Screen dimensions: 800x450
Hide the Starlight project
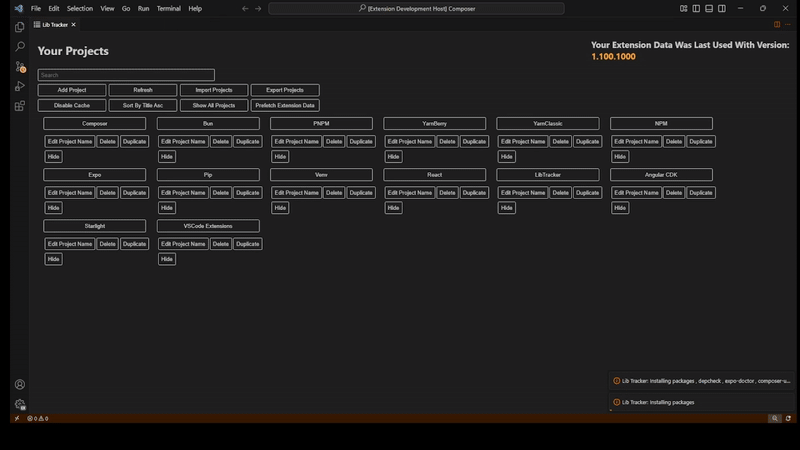pos(54,259)
